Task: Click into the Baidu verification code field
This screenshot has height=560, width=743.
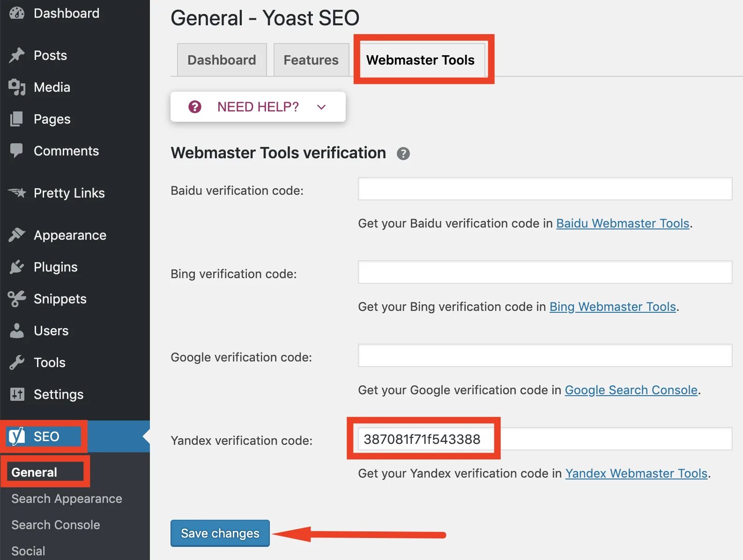Action: (x=545, y=189)
